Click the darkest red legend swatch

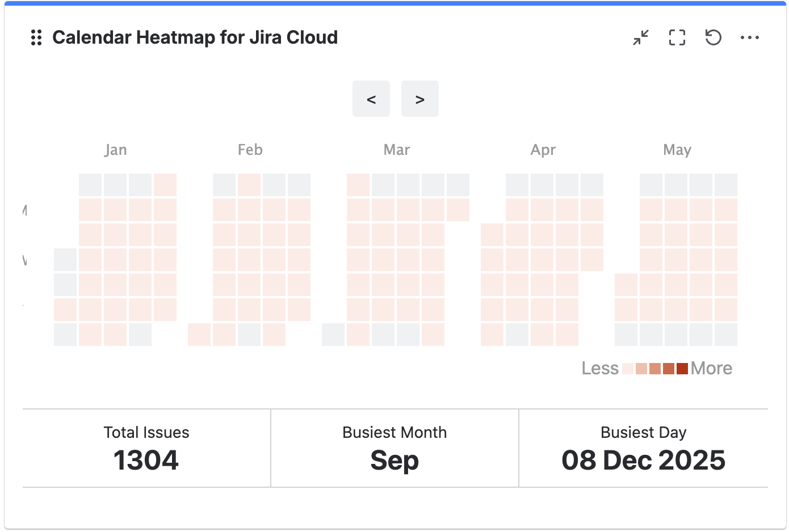tap(682, 369)
